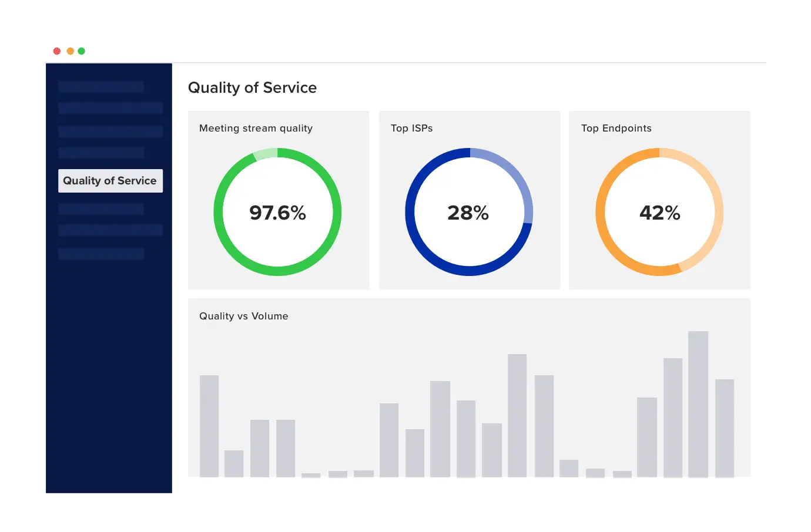The height and width of the screenshot is (532, 811).
Task: Open the bottommost blurred sidebar item
Action: point(101,254)
